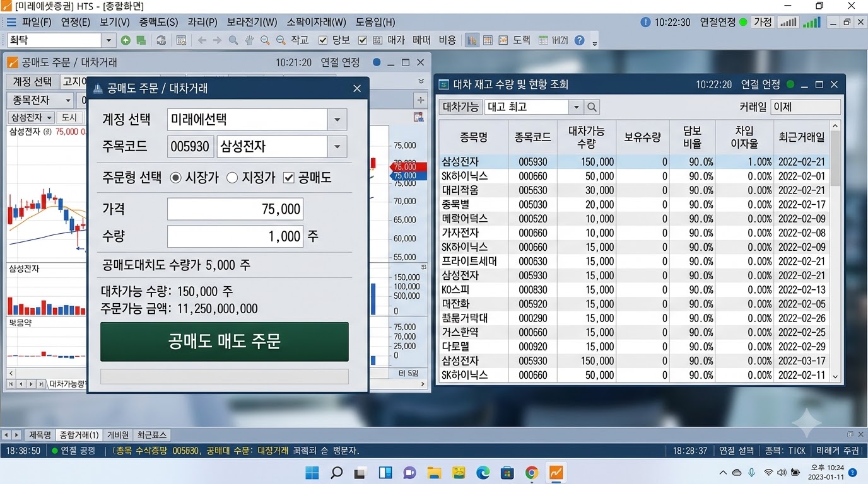
Task: Open the 파일(F) menu
Action: pos(37,22)
